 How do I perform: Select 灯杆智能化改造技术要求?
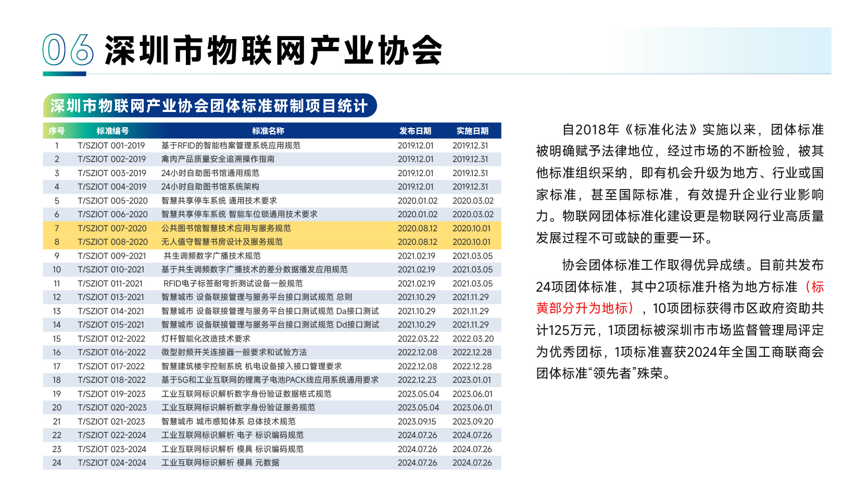point(206,339)
